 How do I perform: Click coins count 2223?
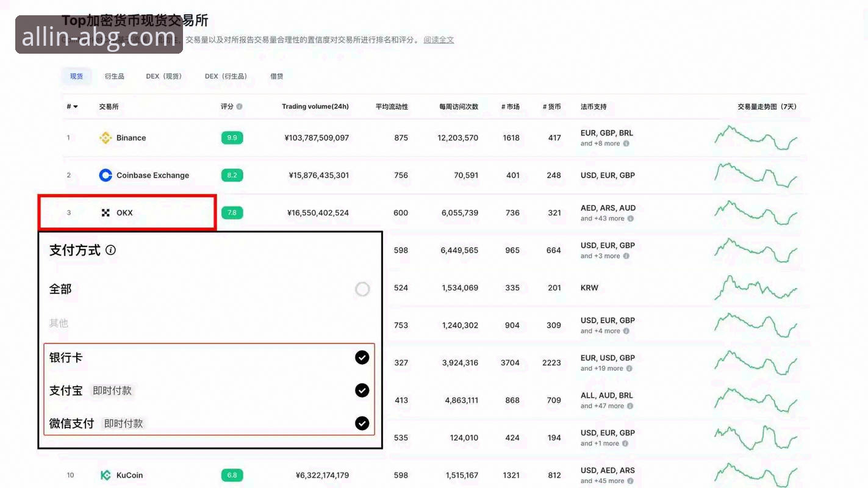pyautogui.click(x=551, y=363)
